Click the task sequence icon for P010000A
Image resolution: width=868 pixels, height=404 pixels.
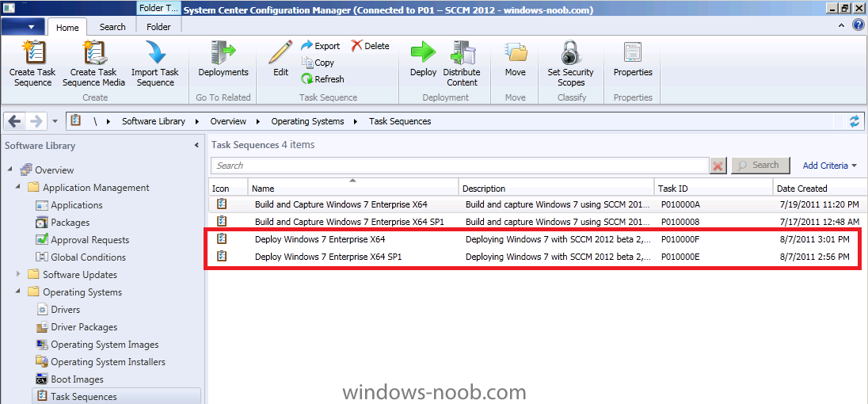[x=222, y=204]
